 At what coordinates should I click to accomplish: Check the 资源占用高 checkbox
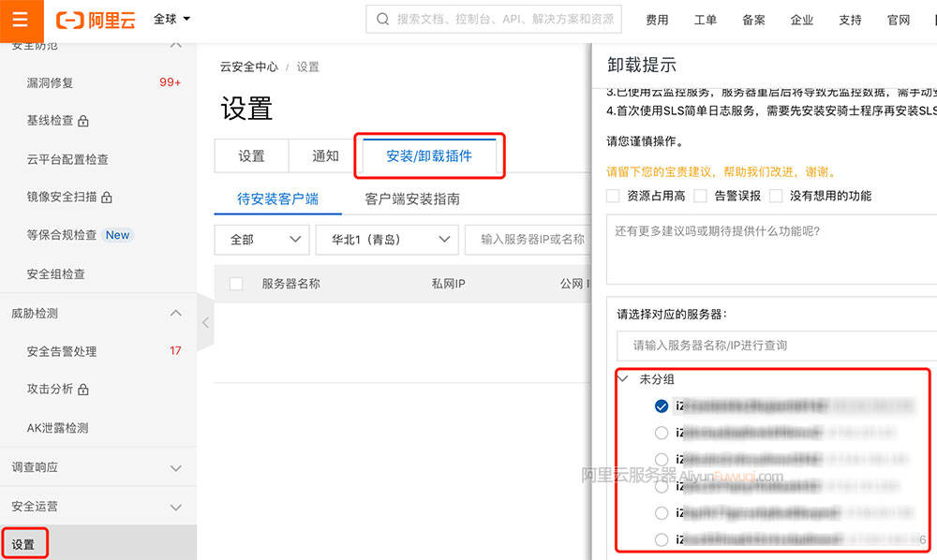[x=613, y=196]
